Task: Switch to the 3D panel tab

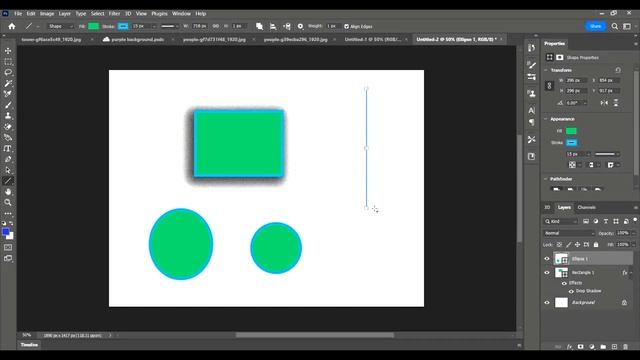Action: (547, 207)
